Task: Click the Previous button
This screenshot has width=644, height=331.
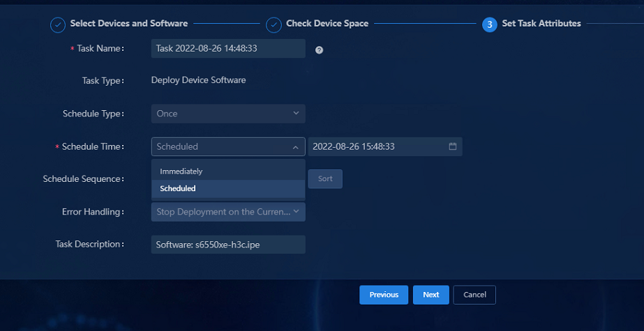Action: [384, 295]
